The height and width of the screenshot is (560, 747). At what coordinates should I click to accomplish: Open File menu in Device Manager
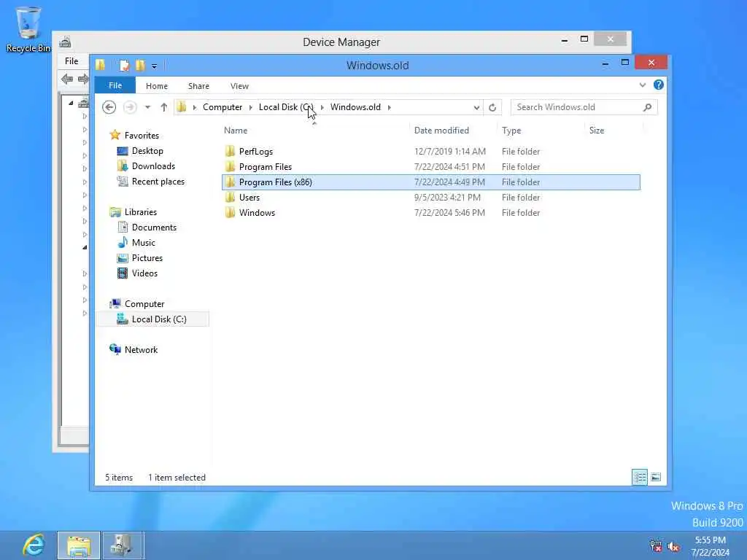[71, 61]
